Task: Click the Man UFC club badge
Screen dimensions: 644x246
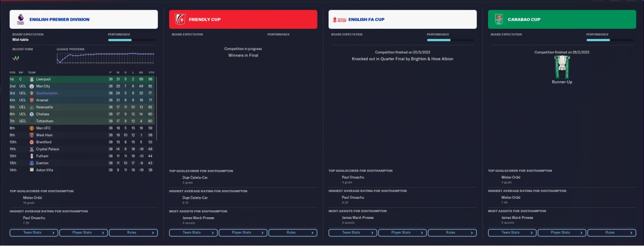Action: (x=31, y=128)
